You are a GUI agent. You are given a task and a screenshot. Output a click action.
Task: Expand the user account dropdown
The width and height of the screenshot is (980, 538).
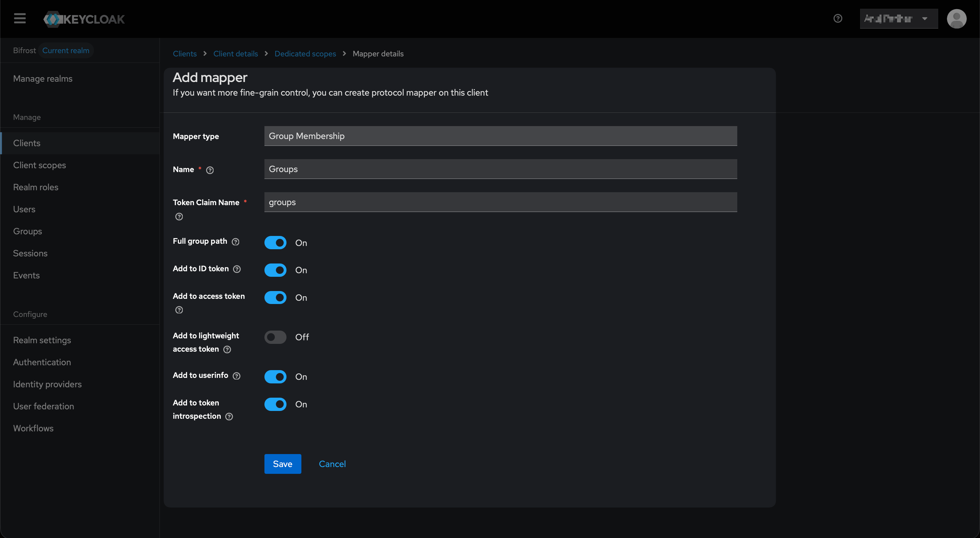click(x=899, y=19)
